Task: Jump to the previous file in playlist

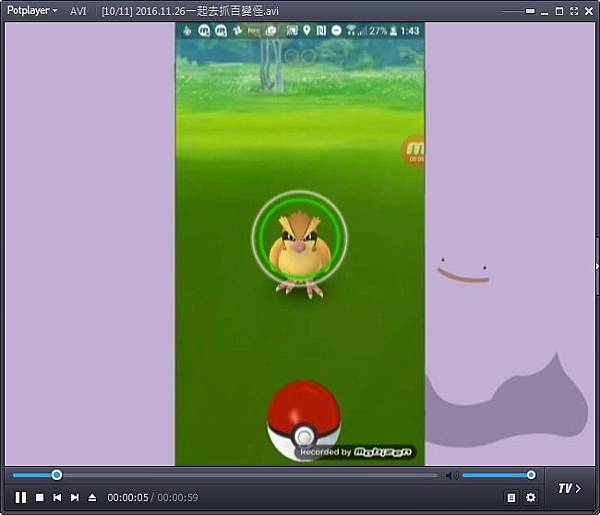Action: pos(57,497)
